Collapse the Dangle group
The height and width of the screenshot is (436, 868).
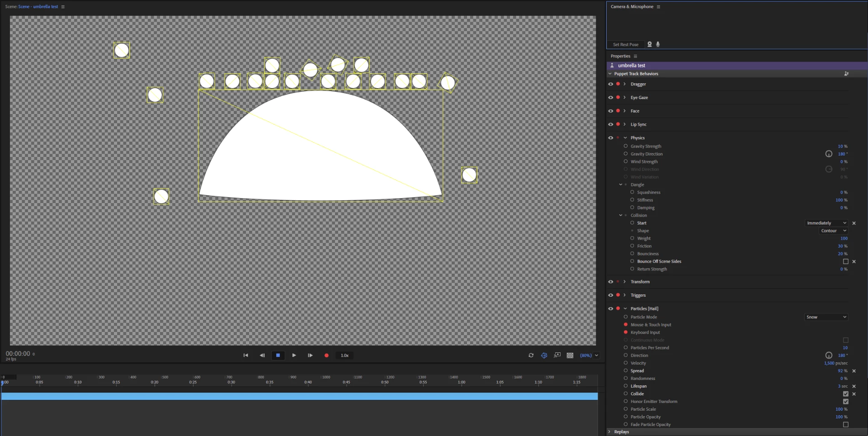point(621,185)
